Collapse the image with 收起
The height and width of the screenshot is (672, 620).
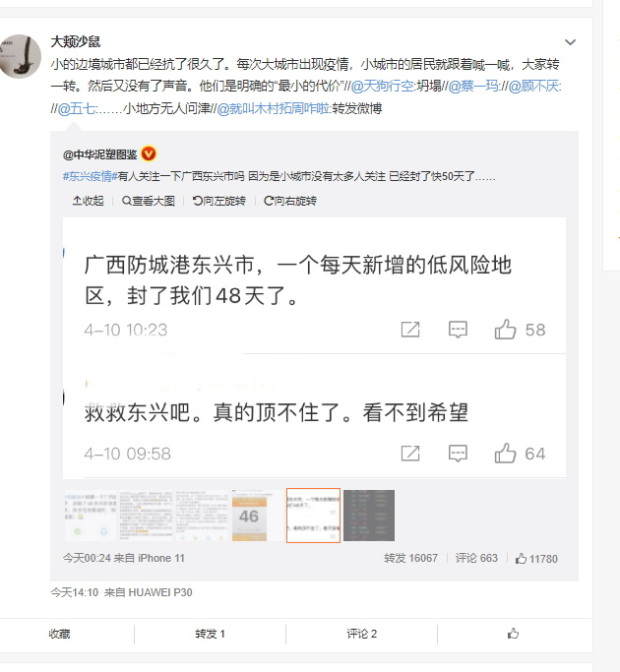pos(88,201)
